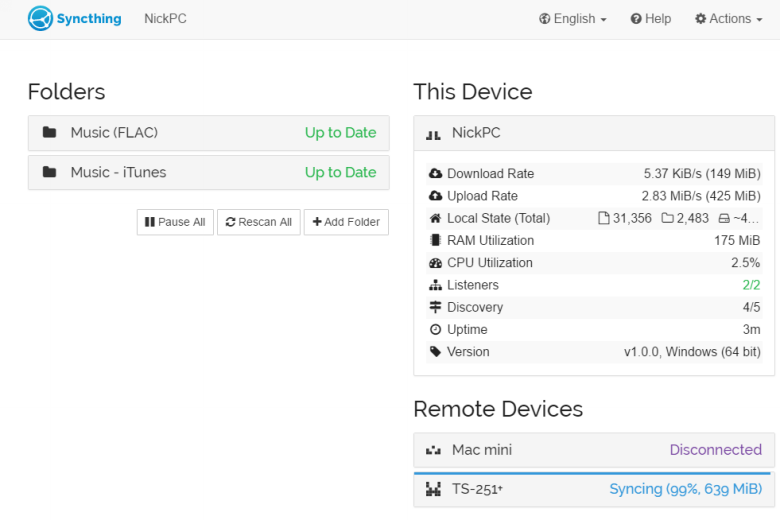Click the Version tag icon
The image size is (780, 520).
point(435,352)
